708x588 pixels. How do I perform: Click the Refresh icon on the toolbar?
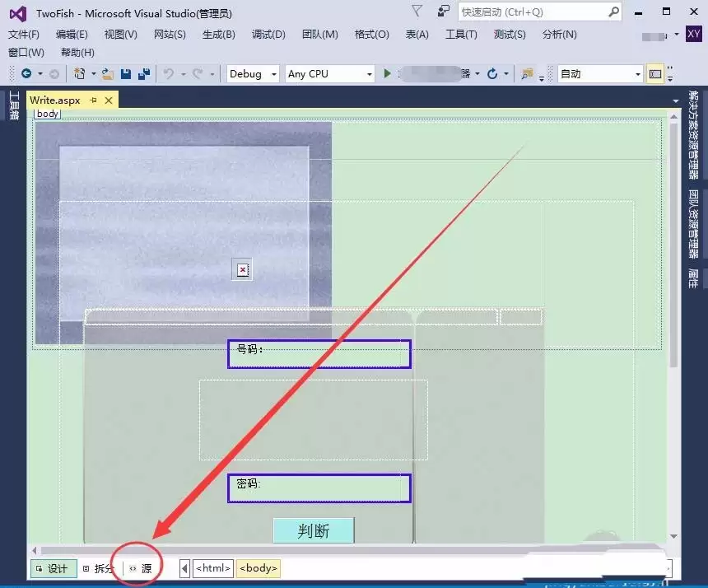(x=492, y=74)
